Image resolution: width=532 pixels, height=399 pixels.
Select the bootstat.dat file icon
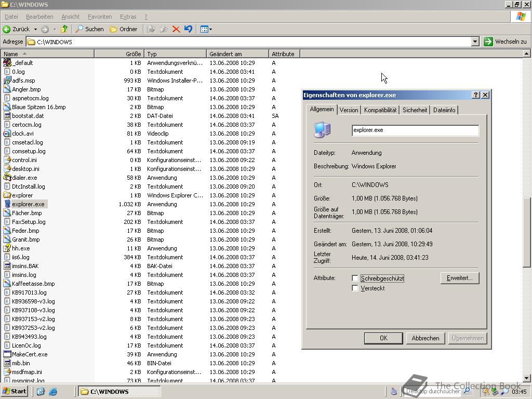point(7,116)
